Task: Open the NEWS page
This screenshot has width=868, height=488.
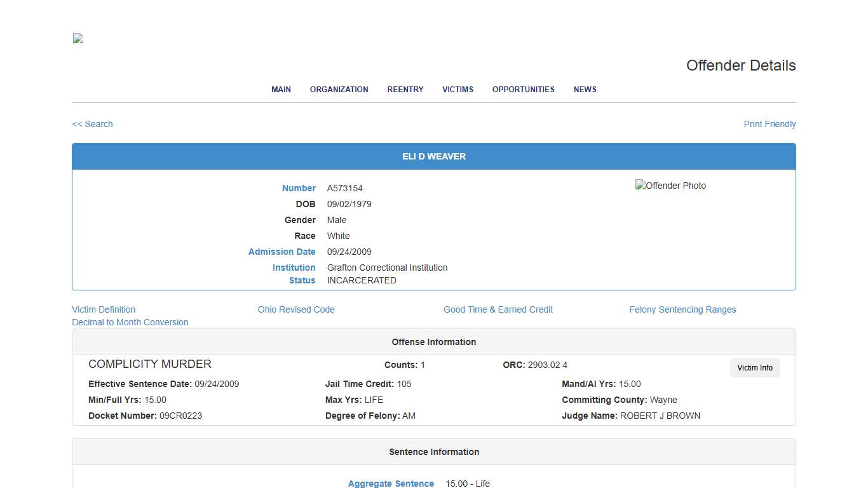Action: coord(585,90)
